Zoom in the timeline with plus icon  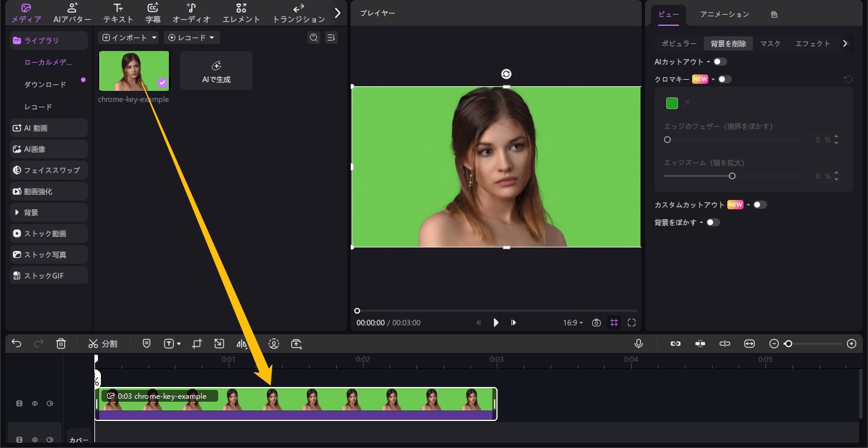852,344
